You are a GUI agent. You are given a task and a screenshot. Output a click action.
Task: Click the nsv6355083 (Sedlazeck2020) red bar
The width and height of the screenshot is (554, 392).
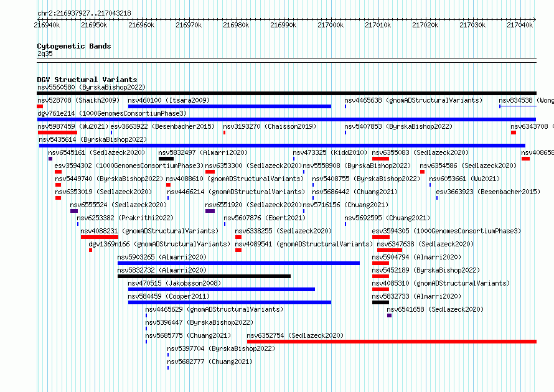pyautogui.click(x=380, y=159)
